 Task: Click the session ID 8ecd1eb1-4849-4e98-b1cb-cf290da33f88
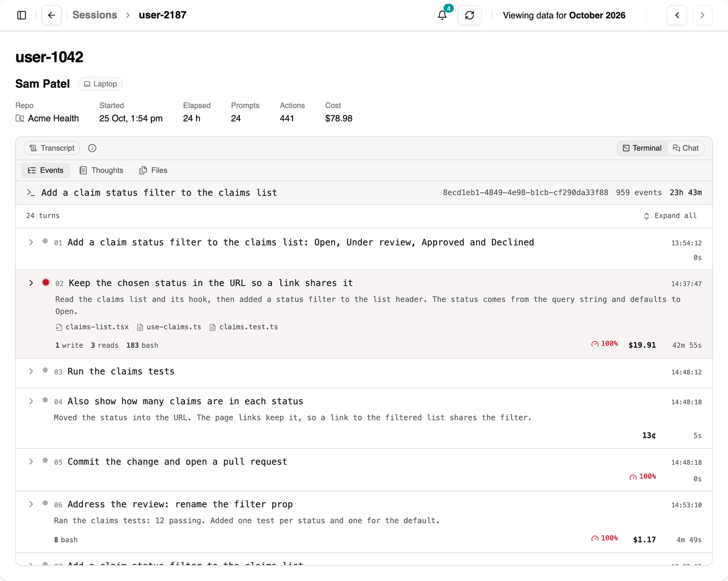pyautogui.click(x=526, y=193)
